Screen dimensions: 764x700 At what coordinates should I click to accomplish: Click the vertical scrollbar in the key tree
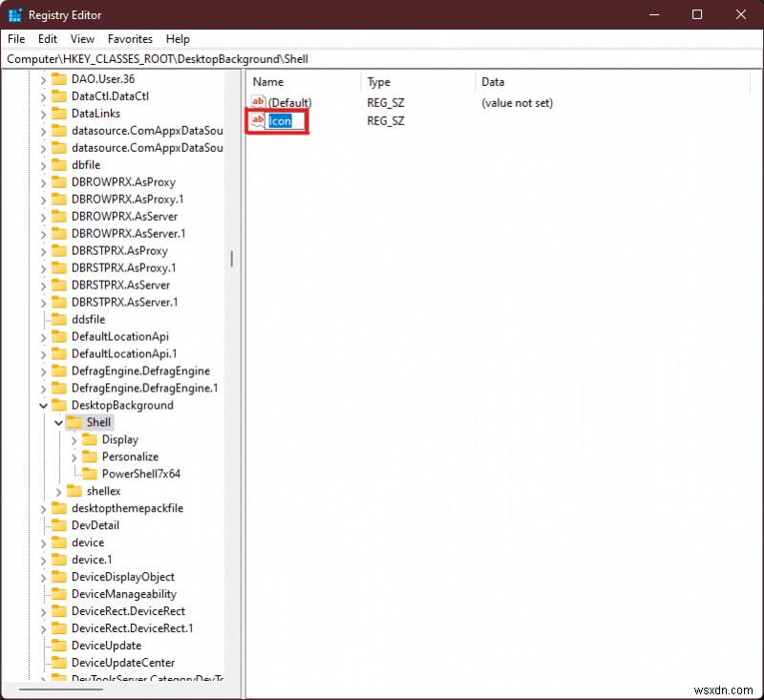(232, 258)
